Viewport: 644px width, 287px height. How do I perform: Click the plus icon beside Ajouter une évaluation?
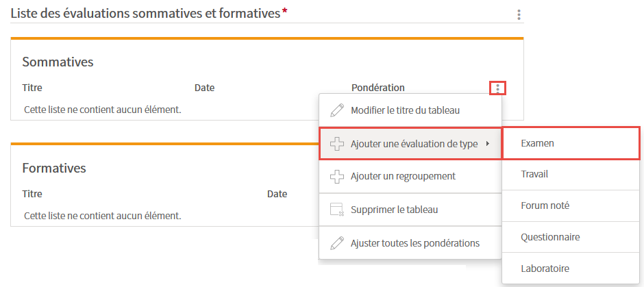[337, 144]
